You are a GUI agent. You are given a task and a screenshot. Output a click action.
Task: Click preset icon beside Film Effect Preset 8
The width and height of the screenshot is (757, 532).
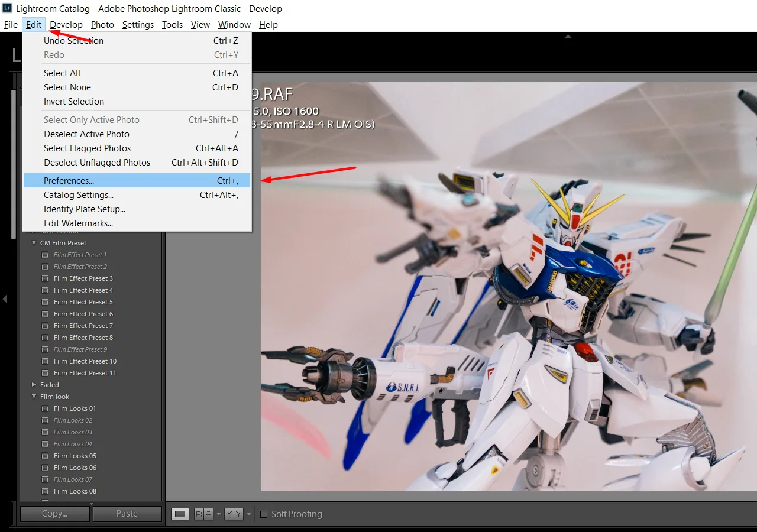click(x=45, y=338)
